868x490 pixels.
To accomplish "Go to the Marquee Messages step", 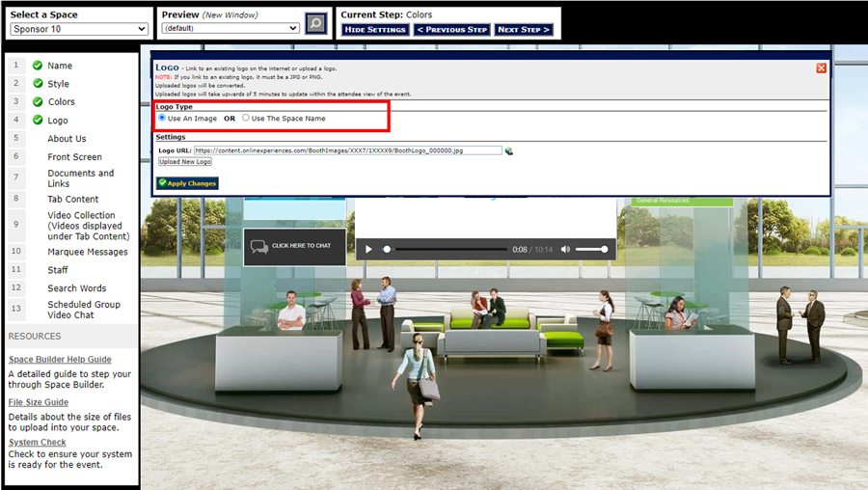I will pos(87,252).
